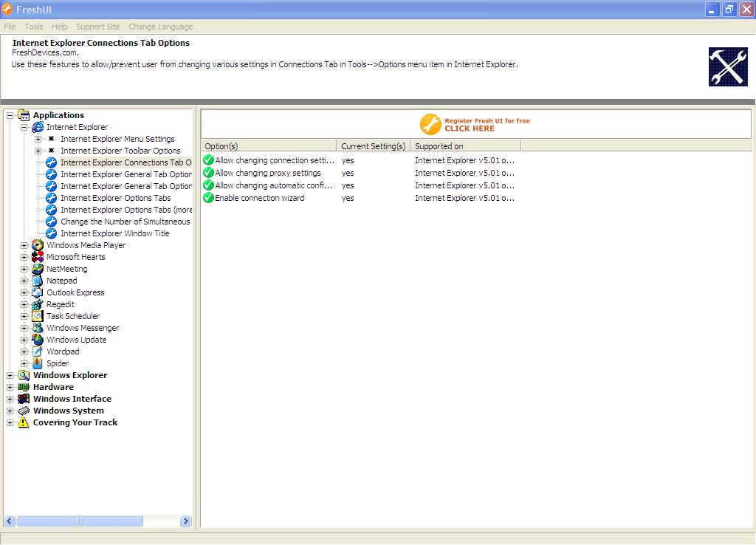Click the Applications folder icon
Image resolution: width=756 pixels, height=545 pixels.
point(24,115)
